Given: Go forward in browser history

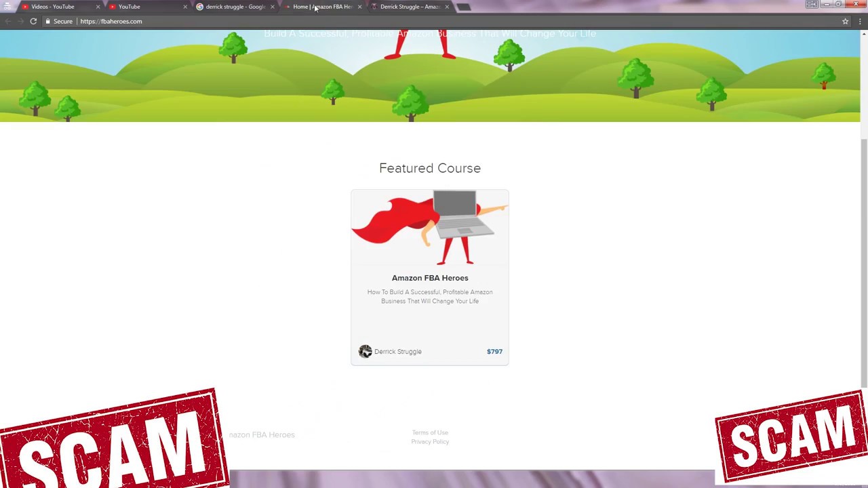Looking at the screenshot, I should click(x=20, y=21).
